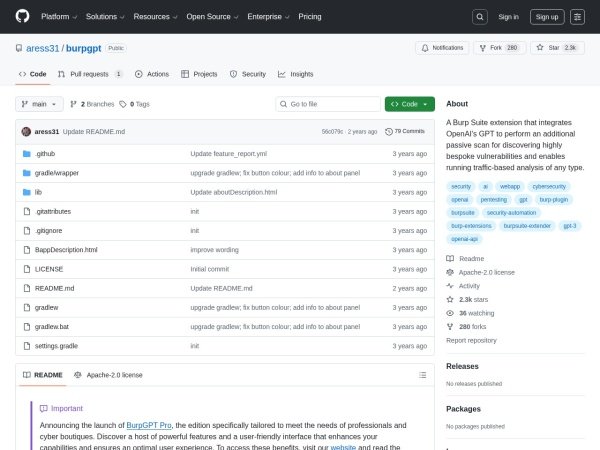
Task: Expand the Platform menu
Action: [x=59, y=17]
